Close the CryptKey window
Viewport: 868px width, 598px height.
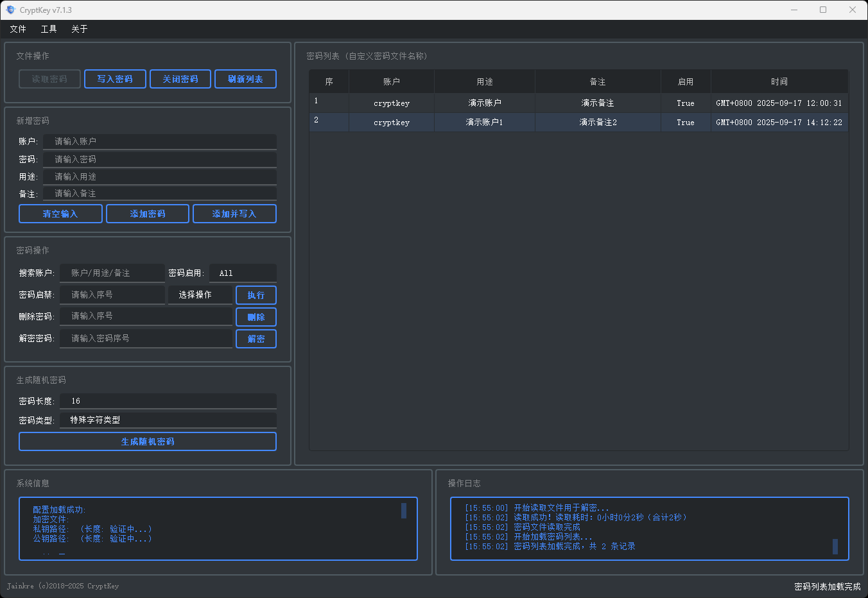853,10
